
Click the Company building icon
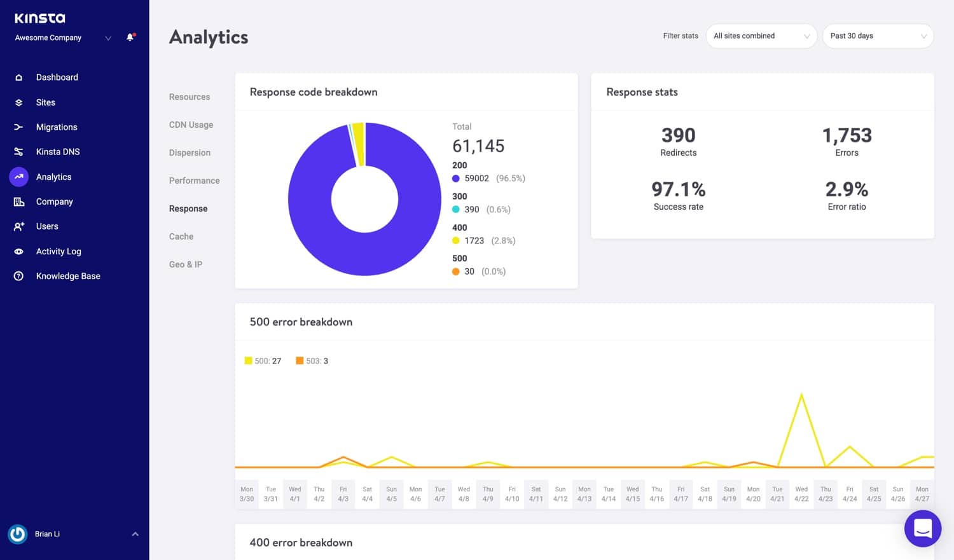(x=18, y=201)
